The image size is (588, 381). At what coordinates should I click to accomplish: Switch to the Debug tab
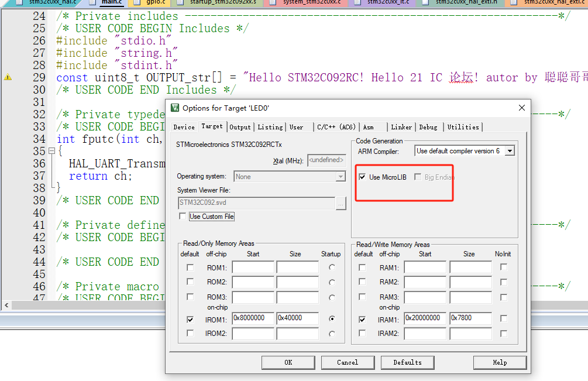(428, 126)
